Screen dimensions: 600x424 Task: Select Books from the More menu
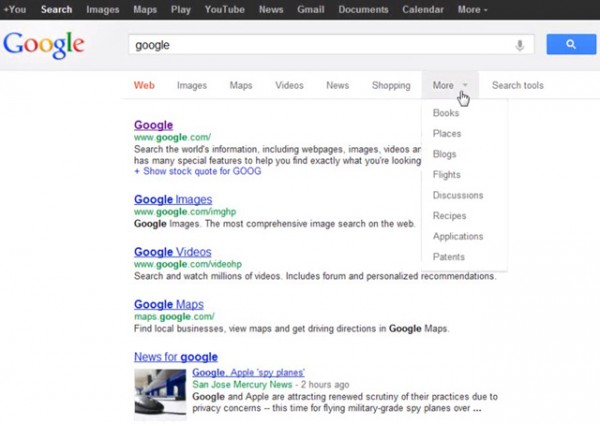click(446, 113)
